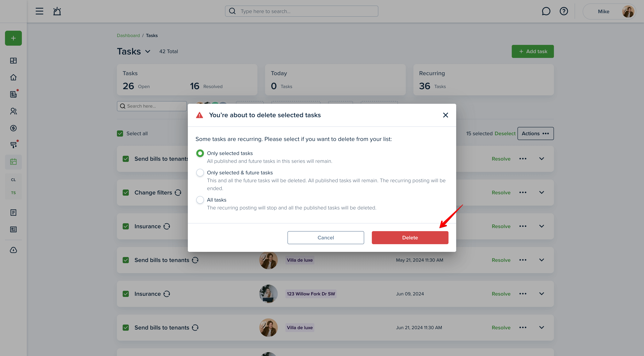The image size is (644, 356).
Task: Resolve the Change filters task
Action: pyautogui.click(x=501, y=192)
